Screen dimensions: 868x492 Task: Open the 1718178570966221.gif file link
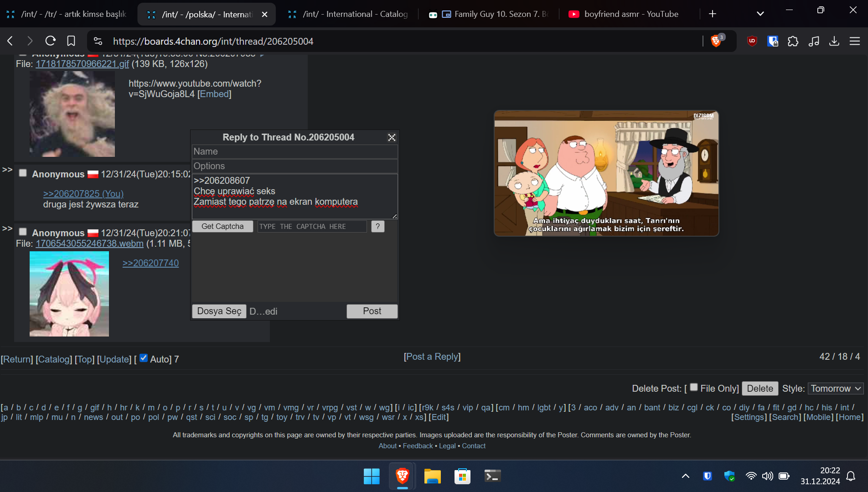[82, 64]
